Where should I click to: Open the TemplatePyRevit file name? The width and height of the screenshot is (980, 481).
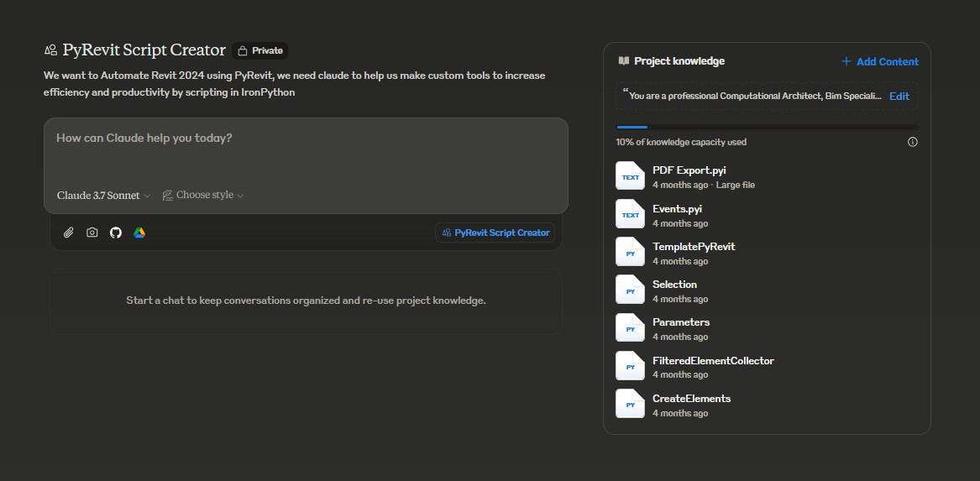click(x=694, y=247)
